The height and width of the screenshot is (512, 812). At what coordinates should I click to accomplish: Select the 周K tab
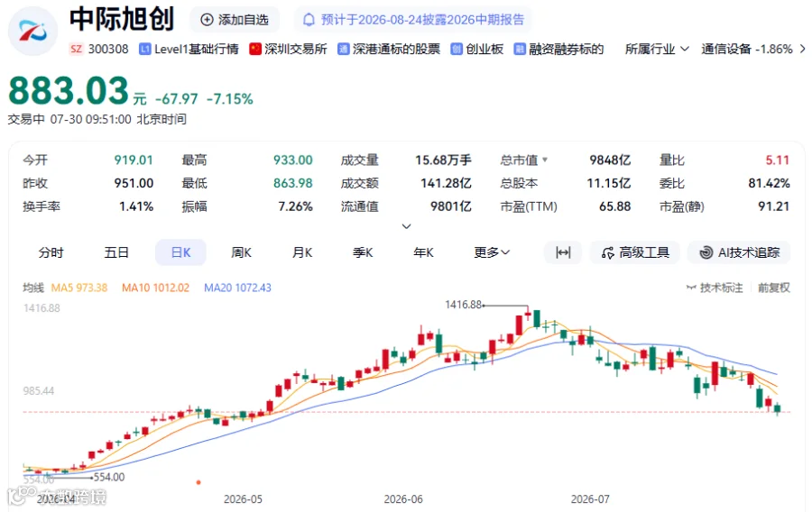coord(241,252)
